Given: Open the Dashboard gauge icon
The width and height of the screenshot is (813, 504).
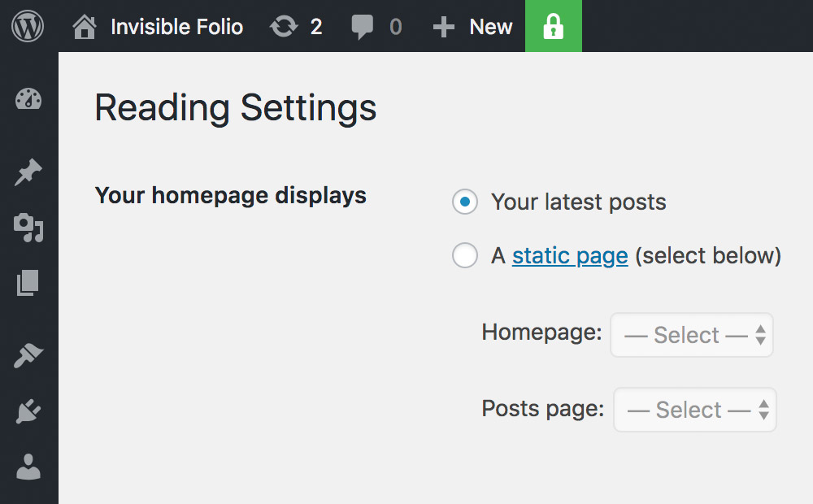Looking at the screenshot, I should [x=28, y=100].
